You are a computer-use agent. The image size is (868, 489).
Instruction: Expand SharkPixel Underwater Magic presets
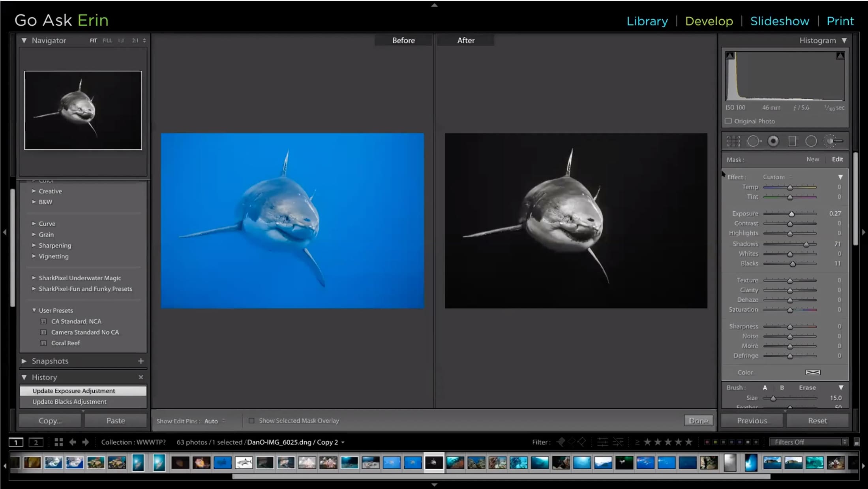point(34,278)
